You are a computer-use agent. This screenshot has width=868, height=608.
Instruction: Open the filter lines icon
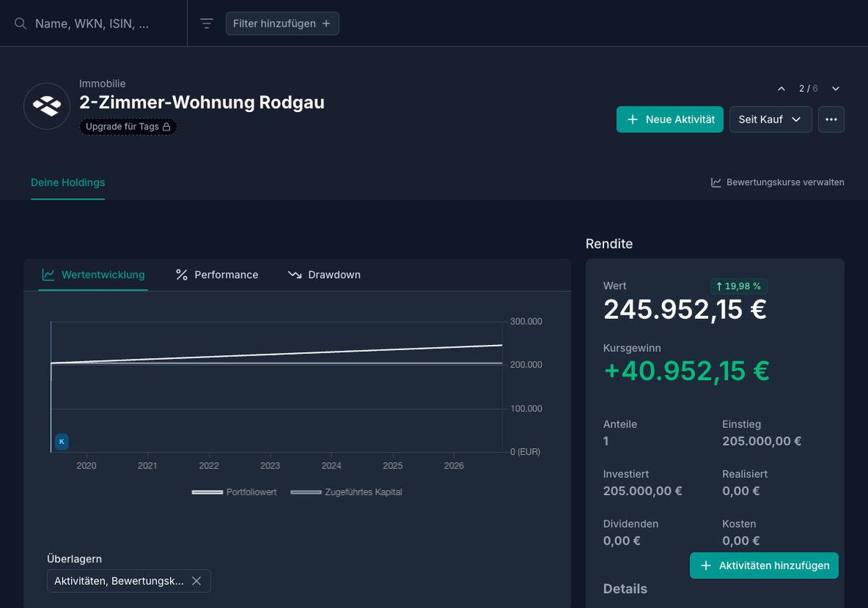coord(207,24)
